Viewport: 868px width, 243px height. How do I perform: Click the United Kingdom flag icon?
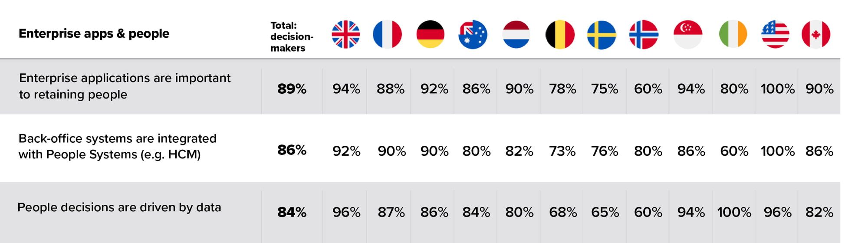[345, 34]
